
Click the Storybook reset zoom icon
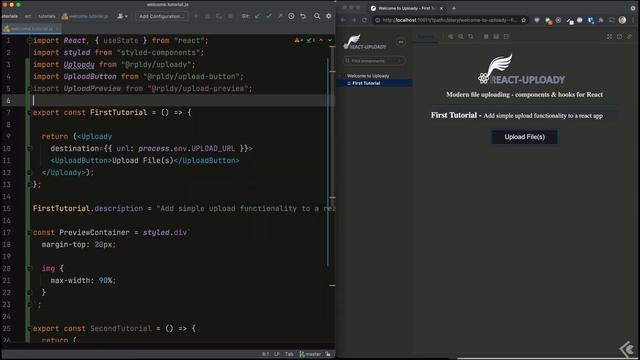point(471,37)
